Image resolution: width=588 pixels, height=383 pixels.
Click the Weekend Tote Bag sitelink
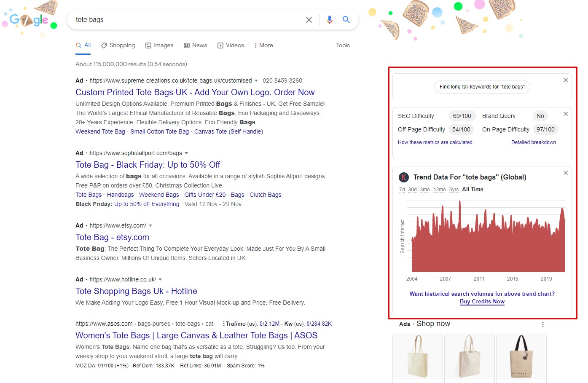coord(100,131)
